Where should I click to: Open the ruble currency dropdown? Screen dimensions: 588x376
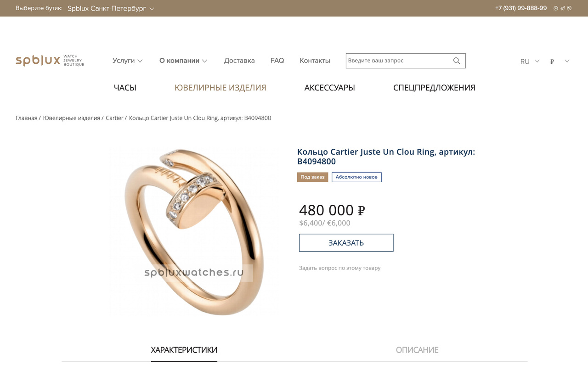click(x=560, y=61)
